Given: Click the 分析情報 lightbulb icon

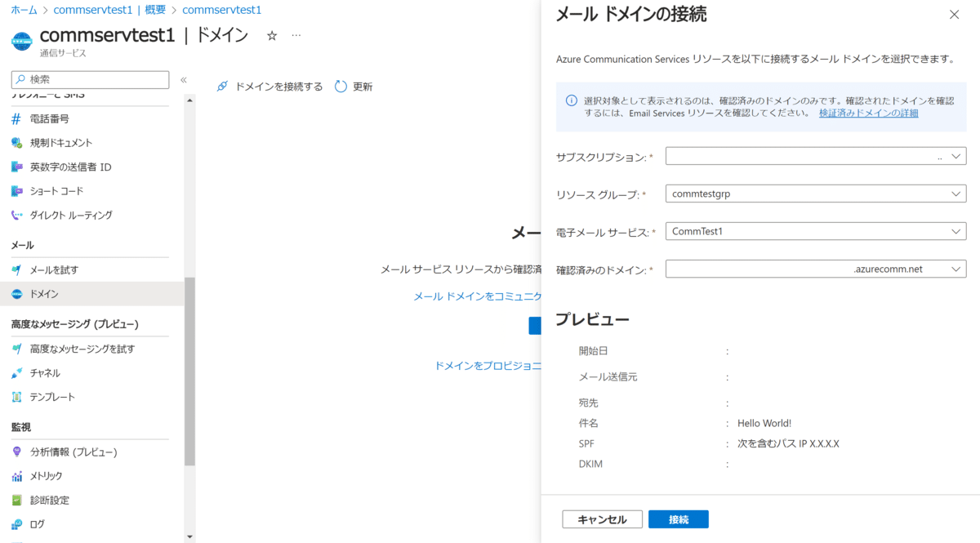Looking at the screenshot, I should click(x=16, y=452).
